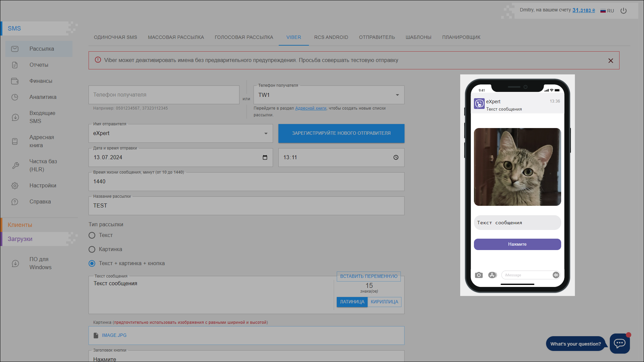This screenshot has width=644, height=362.
Task: Open Финансы wallet sidebar icon
Action: (15, 81)
